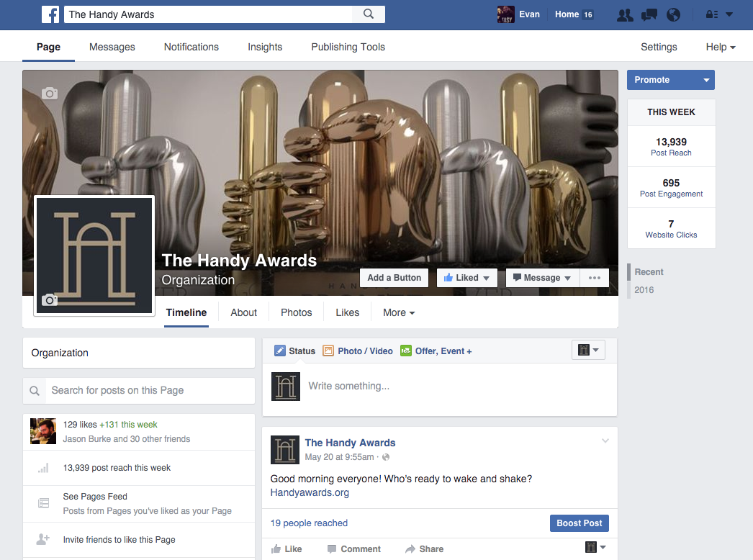
Task: Click Jason Burke's friend thumbnail
Action: 43,431
